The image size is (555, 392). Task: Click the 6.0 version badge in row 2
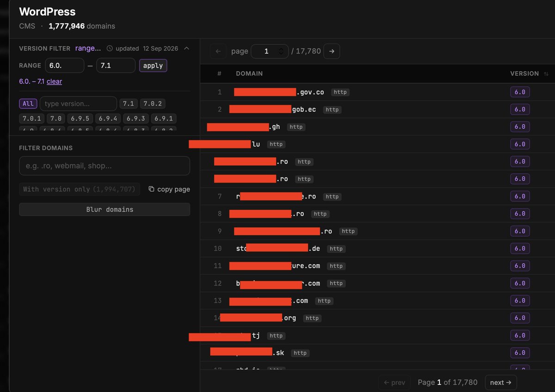(520, 110)
